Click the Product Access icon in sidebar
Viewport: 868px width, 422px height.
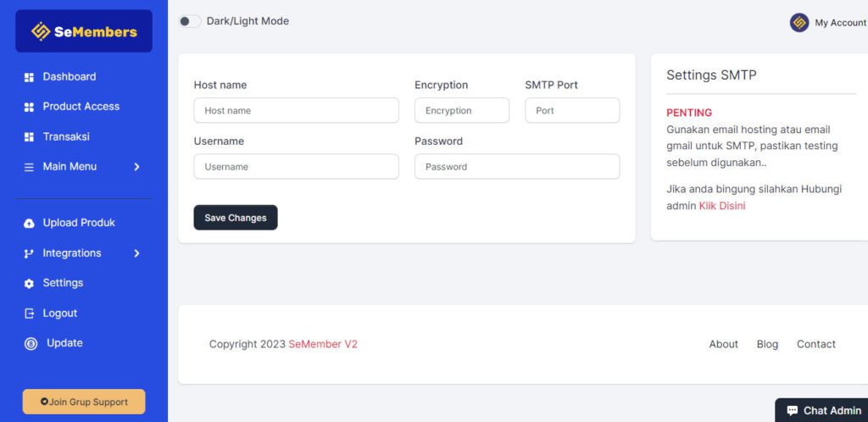click(29, 107)
